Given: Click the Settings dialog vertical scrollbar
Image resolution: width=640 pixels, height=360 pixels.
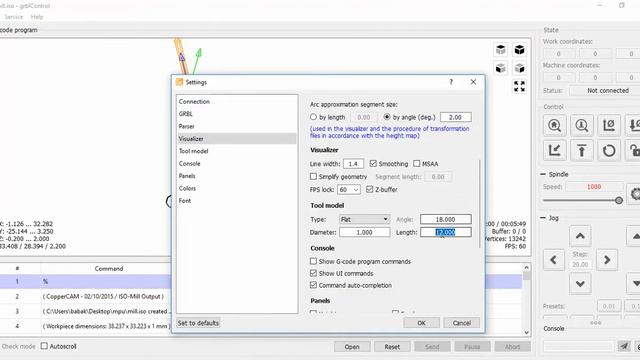Looking at the screenshot, I should (479, 203).
